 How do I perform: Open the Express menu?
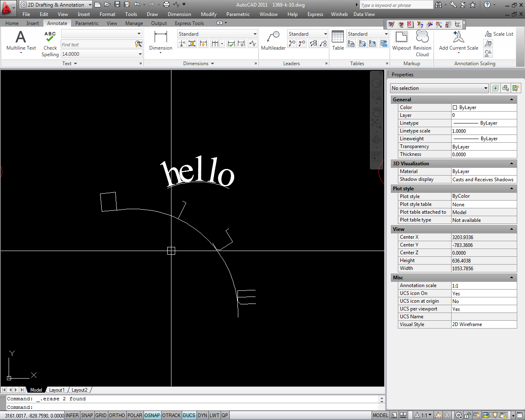[315, 14]
